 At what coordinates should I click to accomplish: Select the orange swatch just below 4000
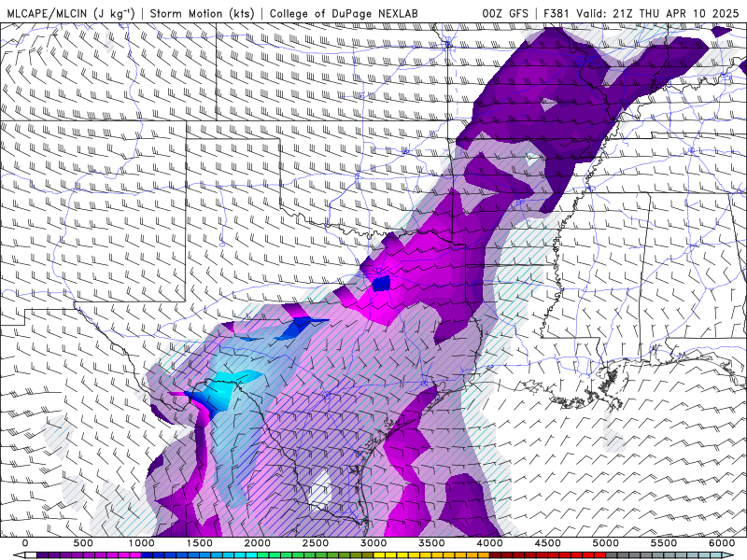point(484,554)
